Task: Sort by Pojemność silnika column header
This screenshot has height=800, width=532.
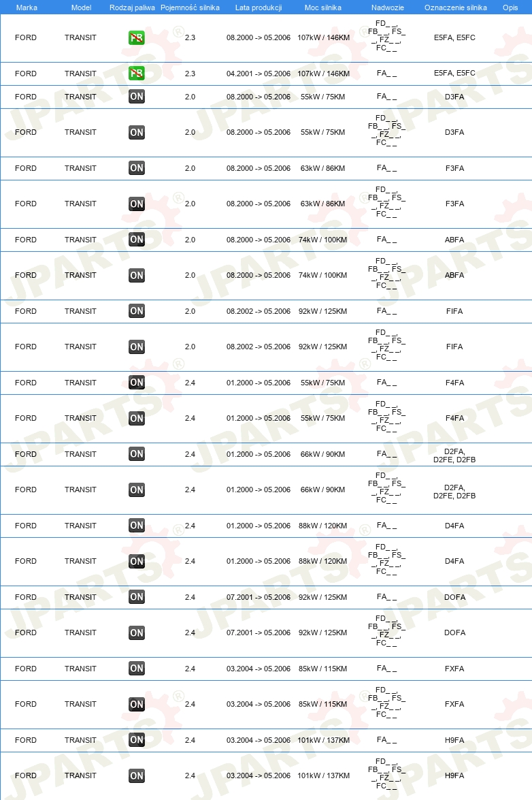Action: point(190,7)
